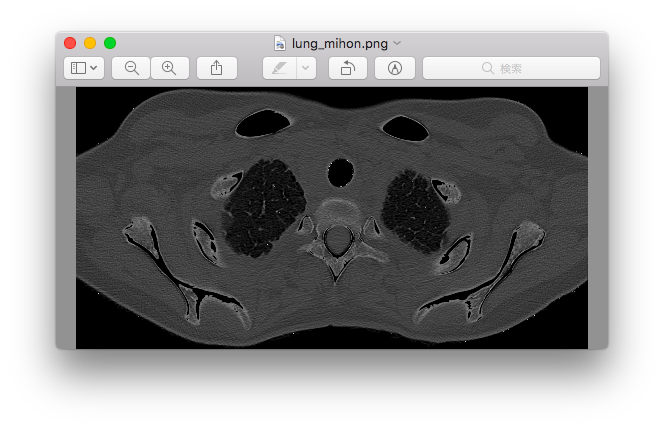Select the highlight pen tool
The image size is (664, 429).
[x=279, y=68]
